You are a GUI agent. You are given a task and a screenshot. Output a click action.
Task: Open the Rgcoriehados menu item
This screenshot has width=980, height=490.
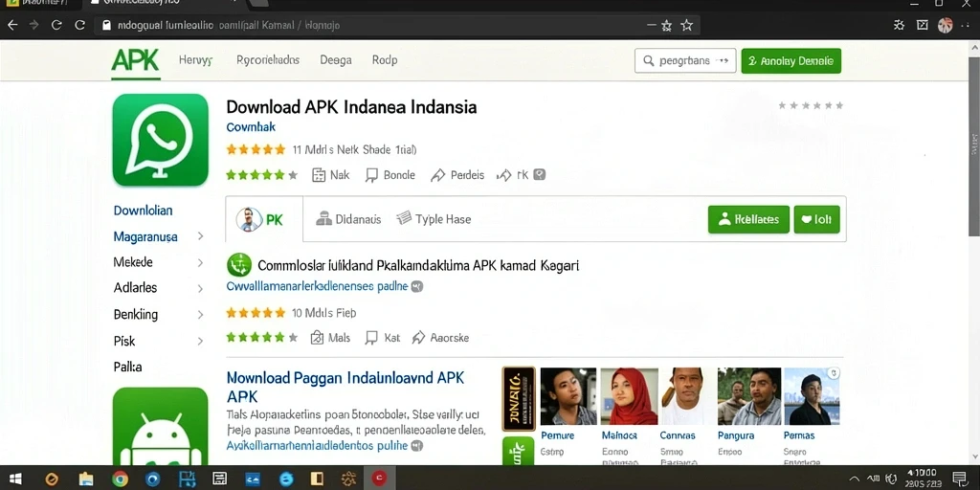[x=268, y=60]
